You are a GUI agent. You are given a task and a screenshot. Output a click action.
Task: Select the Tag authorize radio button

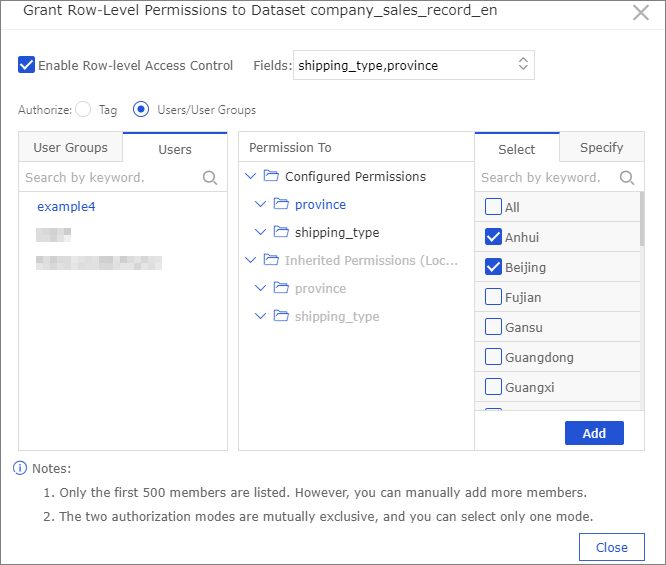pyautogui.click(x=83, y=110)
